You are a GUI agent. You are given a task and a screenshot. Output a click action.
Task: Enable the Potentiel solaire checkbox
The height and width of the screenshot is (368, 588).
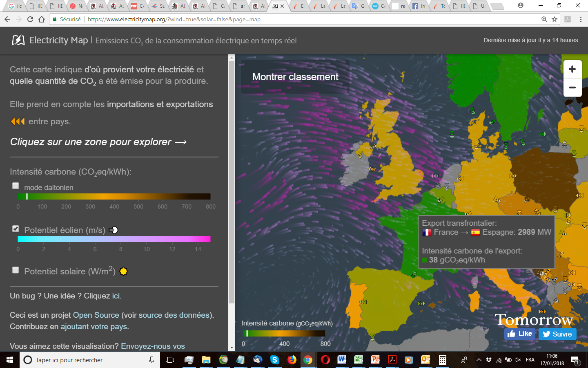coord(16,270)
